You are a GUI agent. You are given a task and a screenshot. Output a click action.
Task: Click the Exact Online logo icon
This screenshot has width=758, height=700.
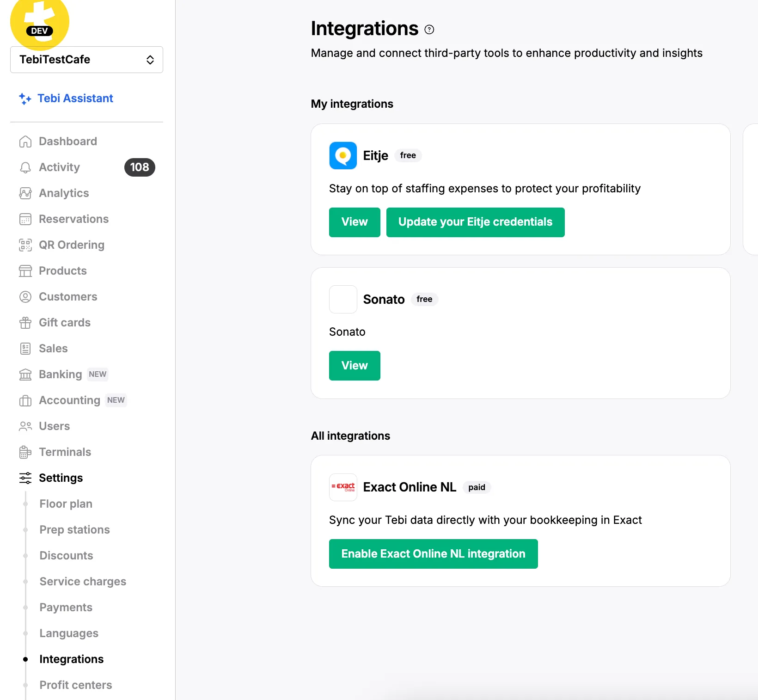coord(343,487)
